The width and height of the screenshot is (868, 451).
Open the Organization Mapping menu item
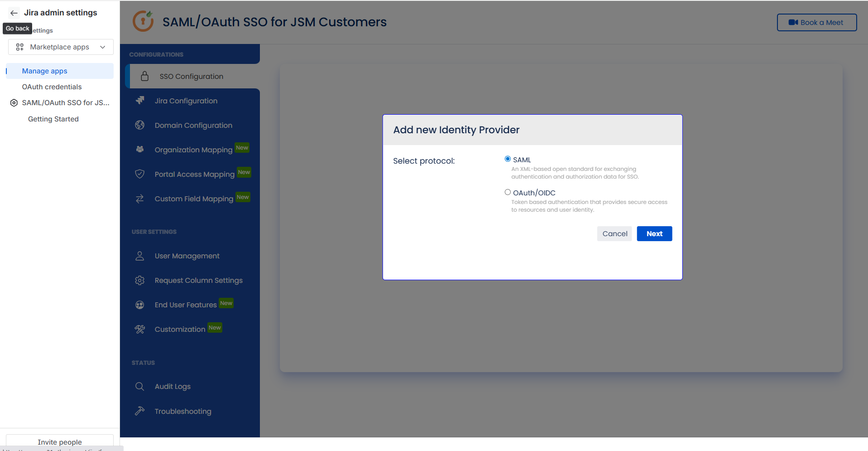pos(193,150)
